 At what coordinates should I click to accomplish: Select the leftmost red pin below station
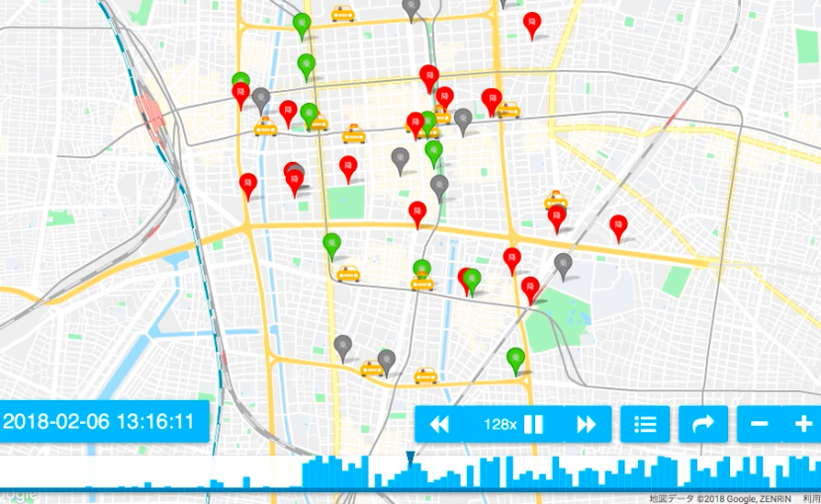click(247, 185)
